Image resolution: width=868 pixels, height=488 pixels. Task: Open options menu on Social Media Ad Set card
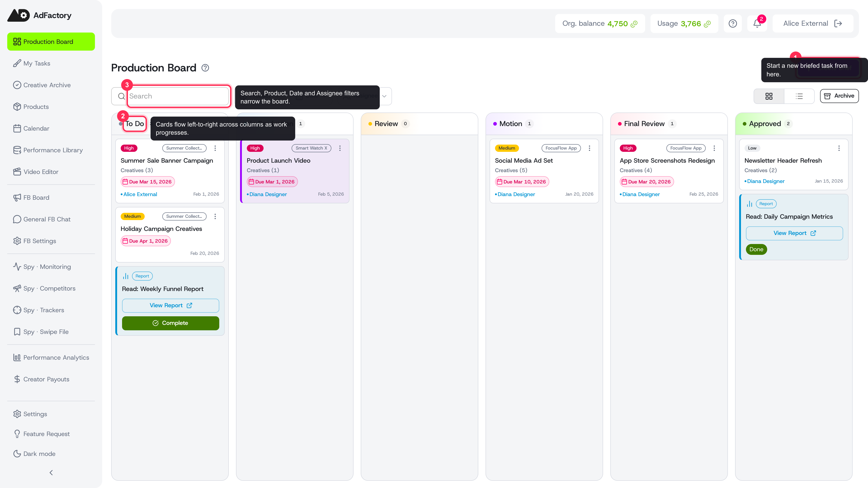(x=589, y=148)
